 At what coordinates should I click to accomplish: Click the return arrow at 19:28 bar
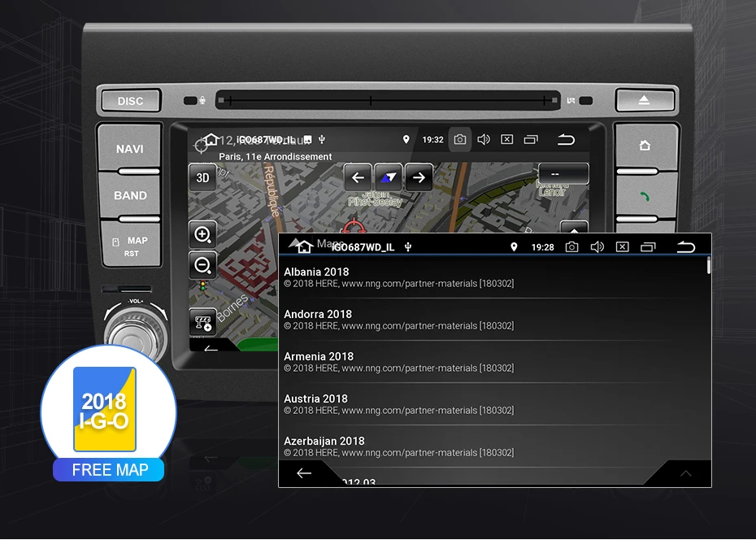[685, 247]
